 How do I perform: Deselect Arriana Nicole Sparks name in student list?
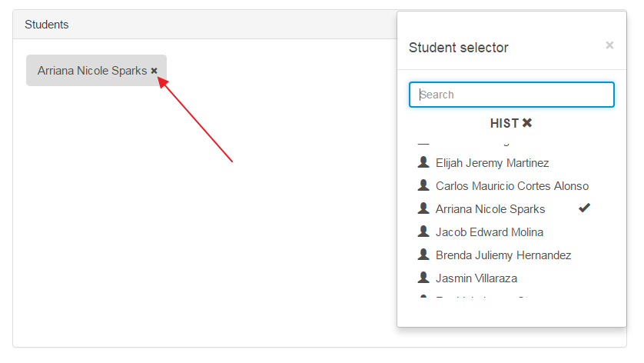pos(490,209)
